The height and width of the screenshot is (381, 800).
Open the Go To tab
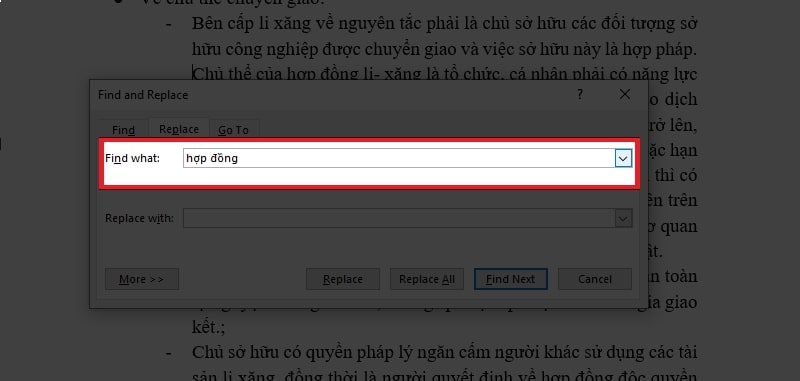pos(234,130)
